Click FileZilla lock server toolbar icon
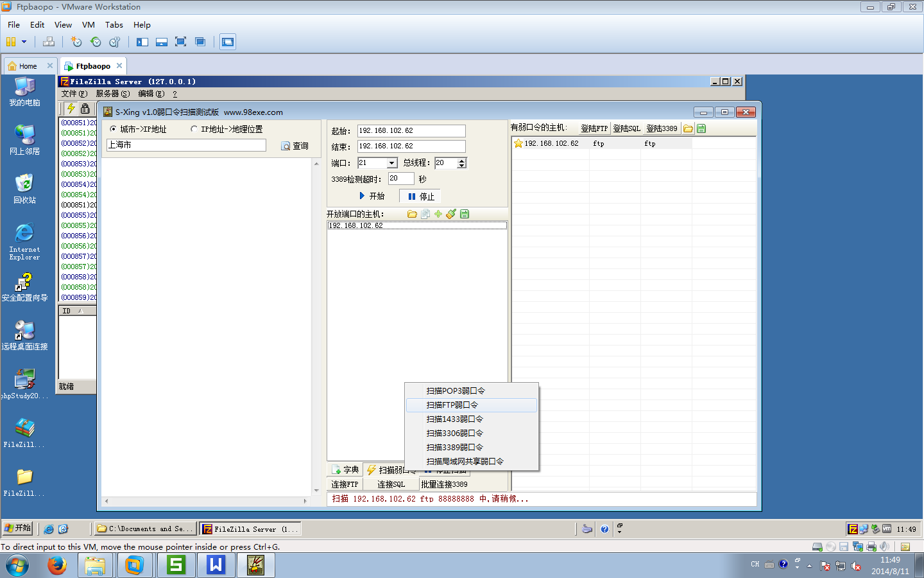The image size is (924, 578). [85, 109]
